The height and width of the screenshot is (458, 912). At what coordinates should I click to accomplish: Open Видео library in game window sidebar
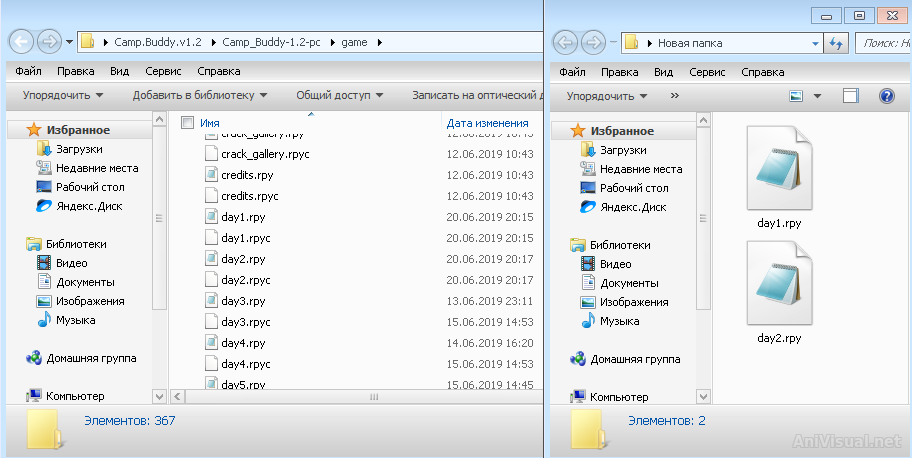pos(72,263)
